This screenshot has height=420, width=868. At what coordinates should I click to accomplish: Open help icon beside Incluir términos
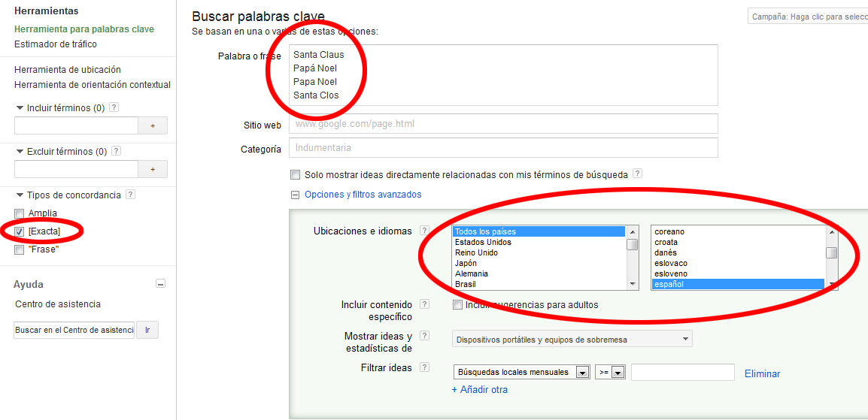pos(114,107)
